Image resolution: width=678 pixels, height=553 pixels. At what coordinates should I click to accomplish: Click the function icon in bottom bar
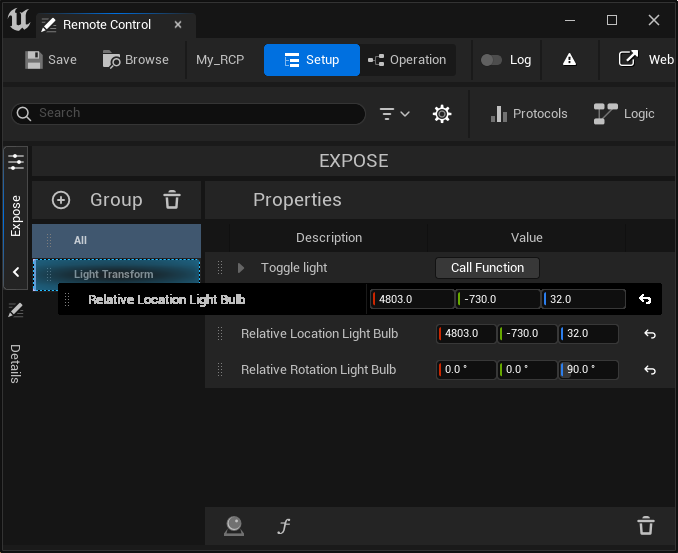coord(284,526)
